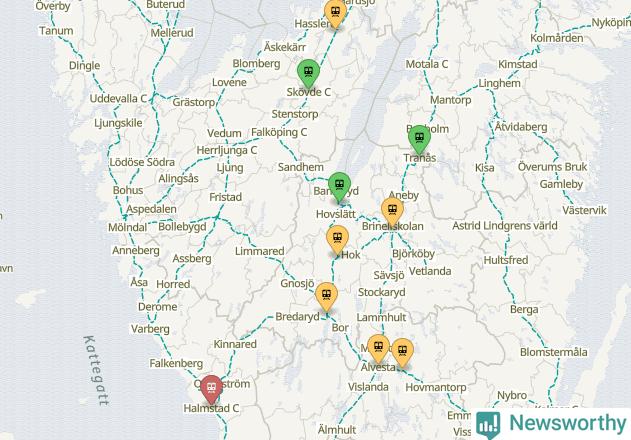Click the yellow train marker near Aneby
Viewport: 631px width, 440px height.
pos(392,211)
